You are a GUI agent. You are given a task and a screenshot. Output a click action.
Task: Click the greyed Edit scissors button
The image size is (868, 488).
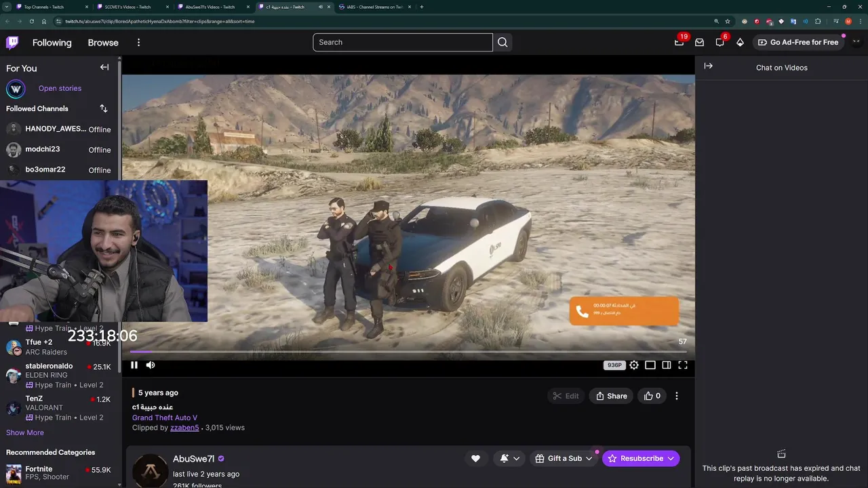click(566, 396)
